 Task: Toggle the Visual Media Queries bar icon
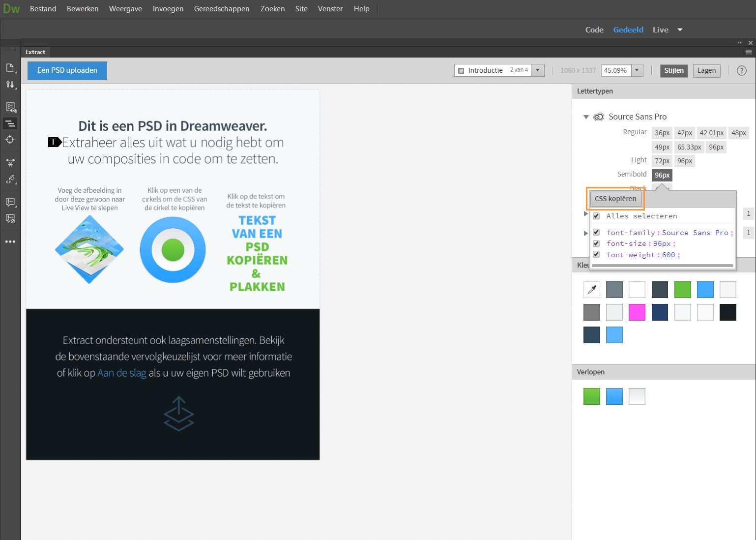click(x=10, y=123)
